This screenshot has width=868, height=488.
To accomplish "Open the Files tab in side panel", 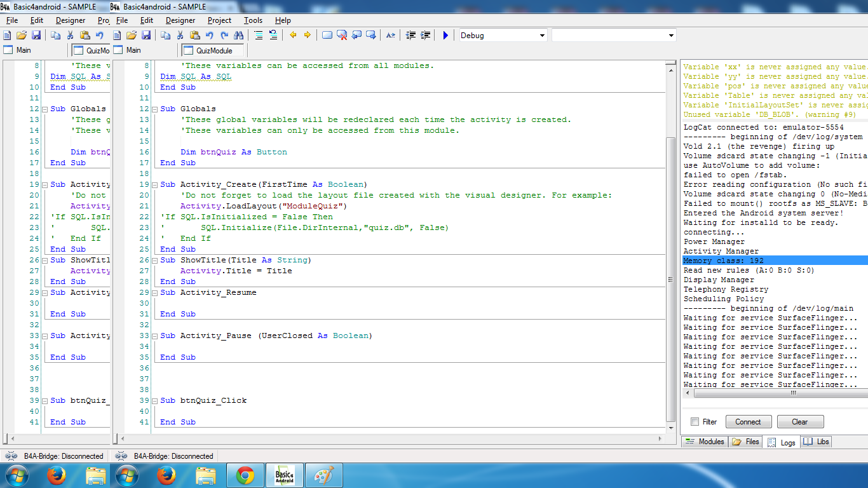I will [745, 442].
